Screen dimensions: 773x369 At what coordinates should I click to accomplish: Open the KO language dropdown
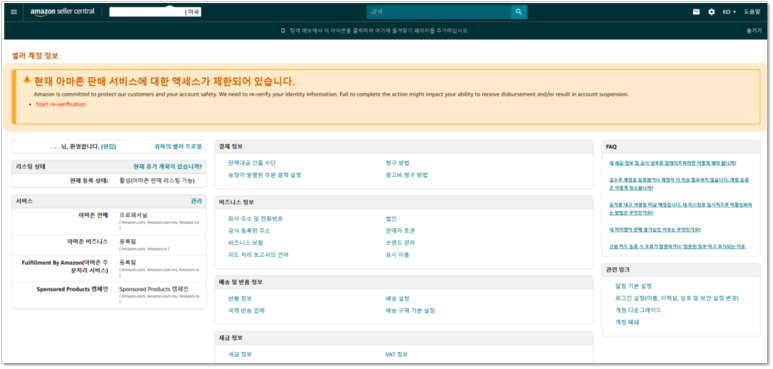pyautogui.click(x=729, y=12)
